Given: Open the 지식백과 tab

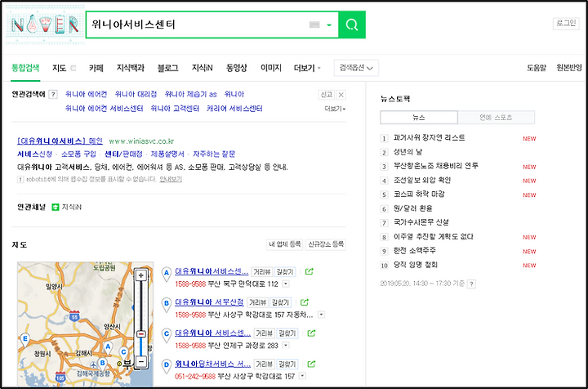Looking at the screenshot, I should click(x=130, y=68).
